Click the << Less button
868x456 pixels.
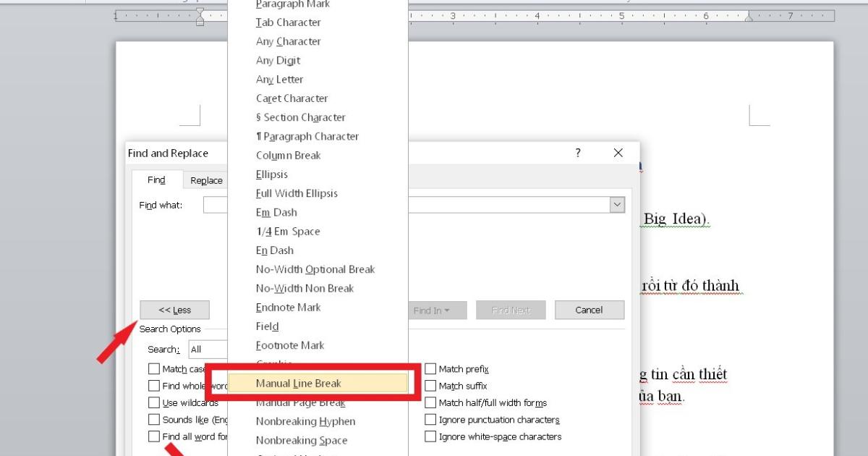point(174,310)
